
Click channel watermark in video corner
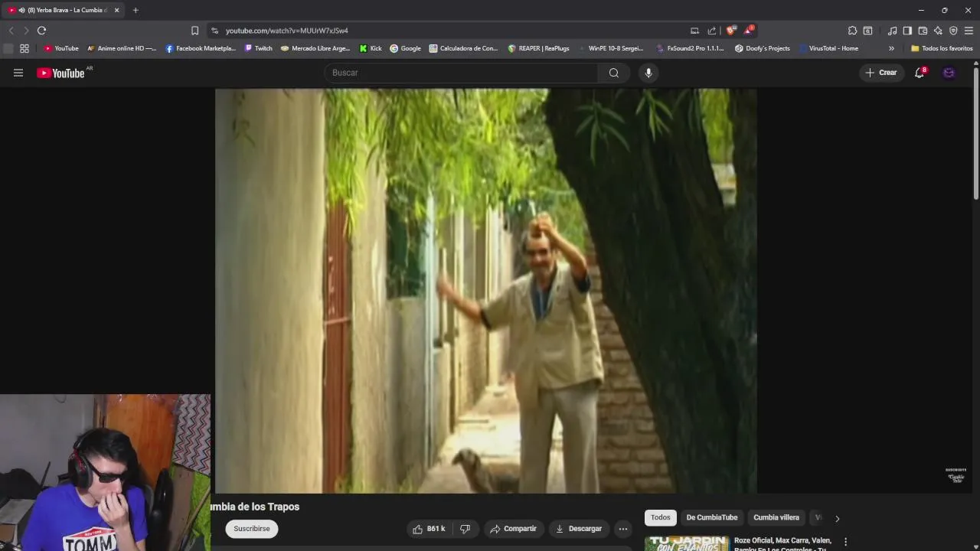(x=956, y=475)
